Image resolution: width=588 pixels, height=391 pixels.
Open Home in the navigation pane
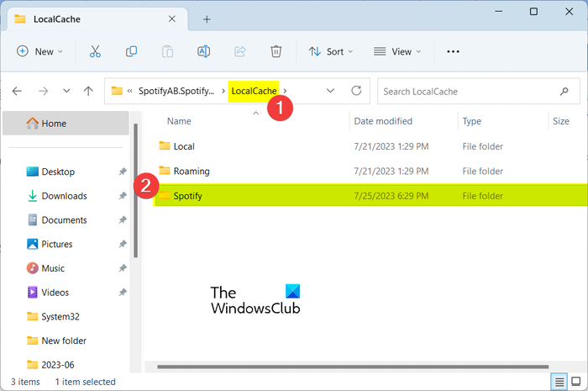tap(66, 123)
